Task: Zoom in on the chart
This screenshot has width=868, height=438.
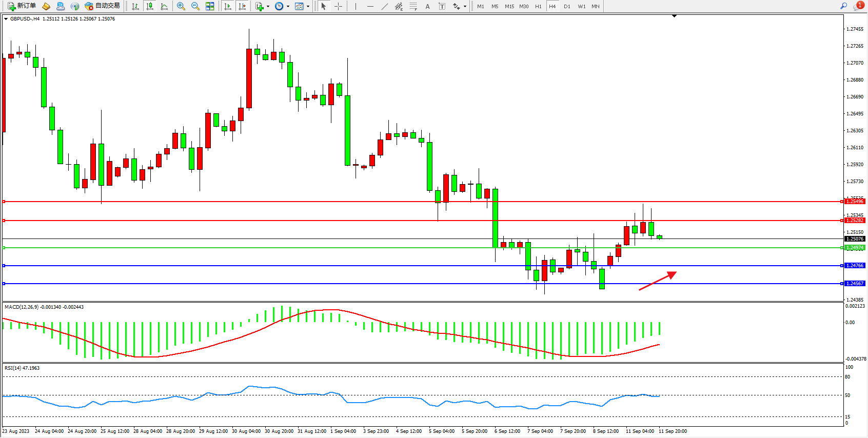Action: pyautogui.click(x=181, y=6)
